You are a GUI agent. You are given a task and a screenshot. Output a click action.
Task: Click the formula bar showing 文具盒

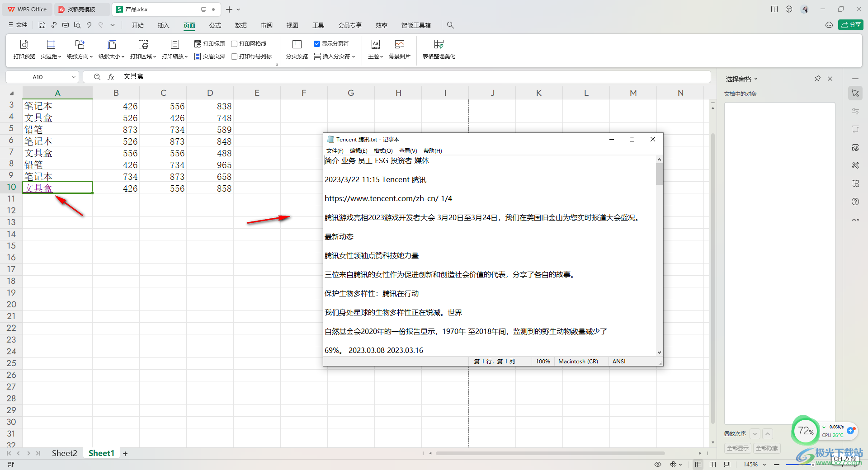click(416, 77)
